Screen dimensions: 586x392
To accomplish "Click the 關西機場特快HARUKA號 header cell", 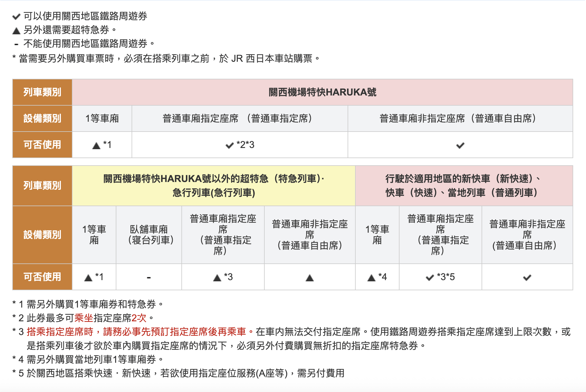I will coord(322,92).
